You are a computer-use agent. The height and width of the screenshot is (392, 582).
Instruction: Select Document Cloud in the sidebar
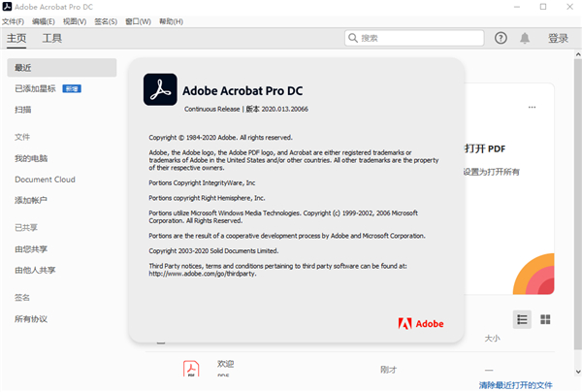click(x=45, y=180)
